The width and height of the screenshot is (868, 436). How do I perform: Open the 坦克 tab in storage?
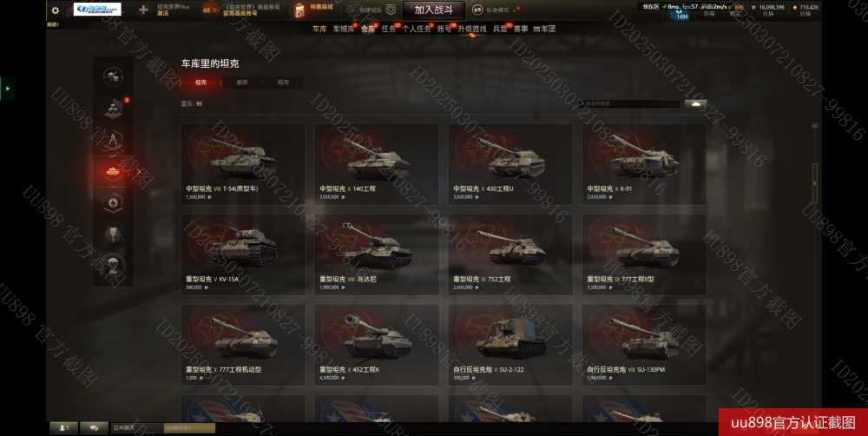click(x=201, y=82)
